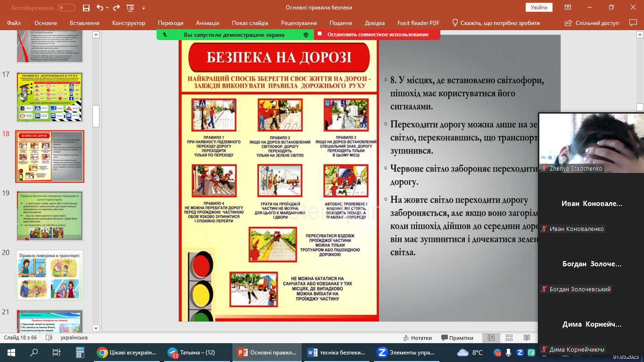This screenshot has height=362, width=644.
Task: Click Богдан Золочевський participant tile
Action: click(591, 264)
